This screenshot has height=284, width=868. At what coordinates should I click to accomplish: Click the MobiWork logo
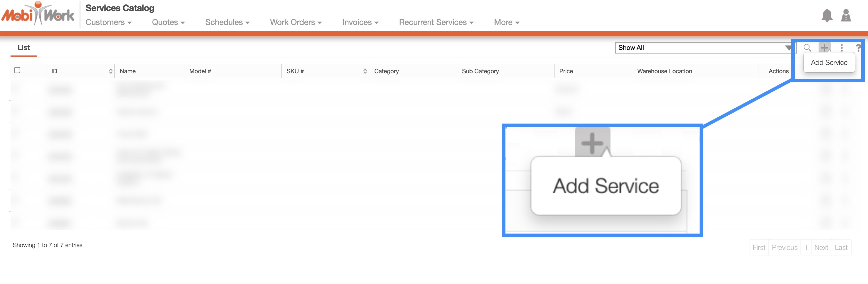pyautogui.click(x=38, y=14)
